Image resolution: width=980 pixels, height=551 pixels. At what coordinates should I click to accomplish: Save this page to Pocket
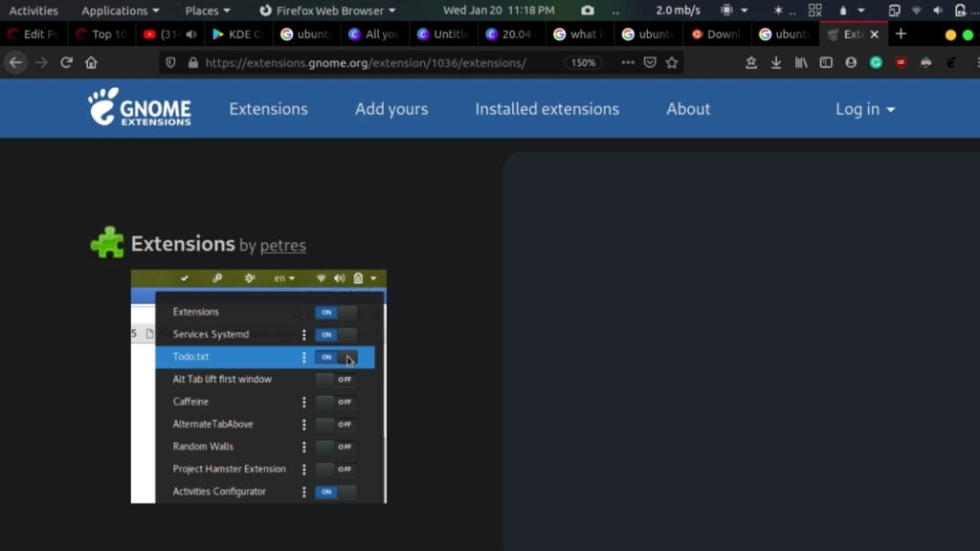pyautogui.click(x=650, y=62)
